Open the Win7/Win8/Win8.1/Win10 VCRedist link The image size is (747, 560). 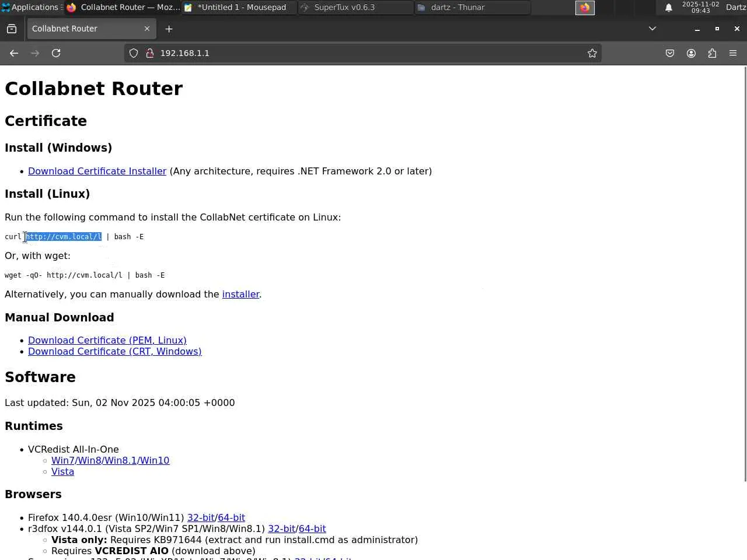(110, 460)
